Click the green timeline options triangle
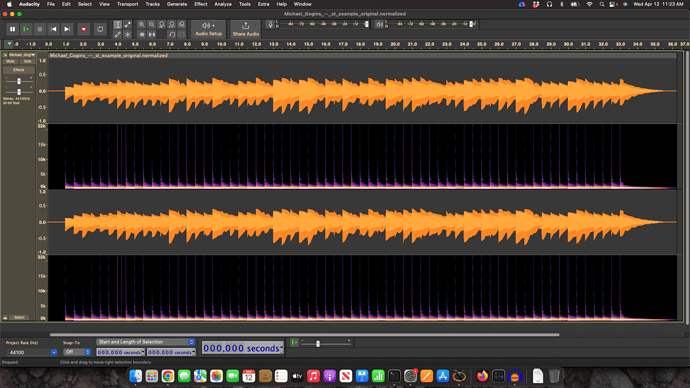The image size is (690, 388). click(9, 44)
